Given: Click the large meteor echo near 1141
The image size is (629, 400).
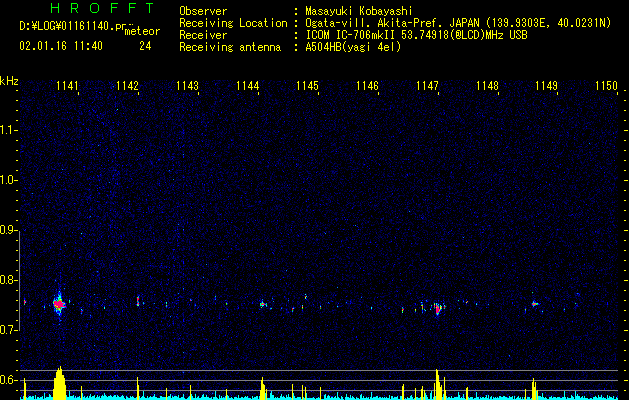Looking at the screenshot, I should (59, 305).
